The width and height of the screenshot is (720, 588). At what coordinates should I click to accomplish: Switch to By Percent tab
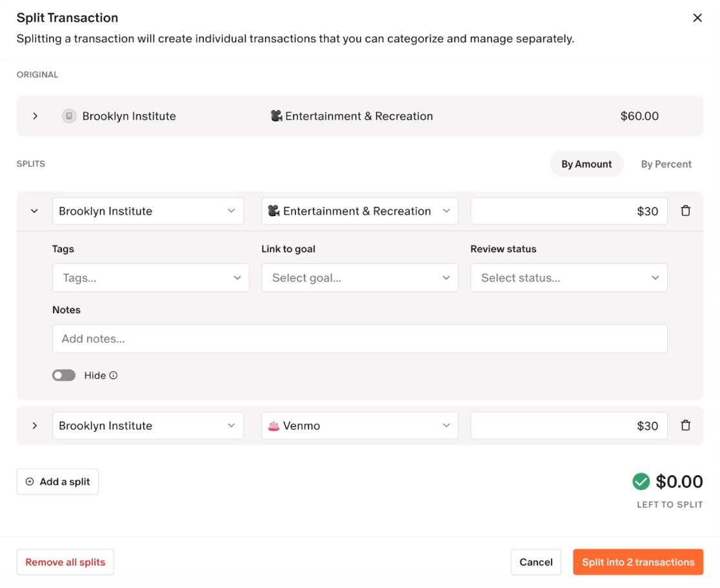(x=666, y=164)
